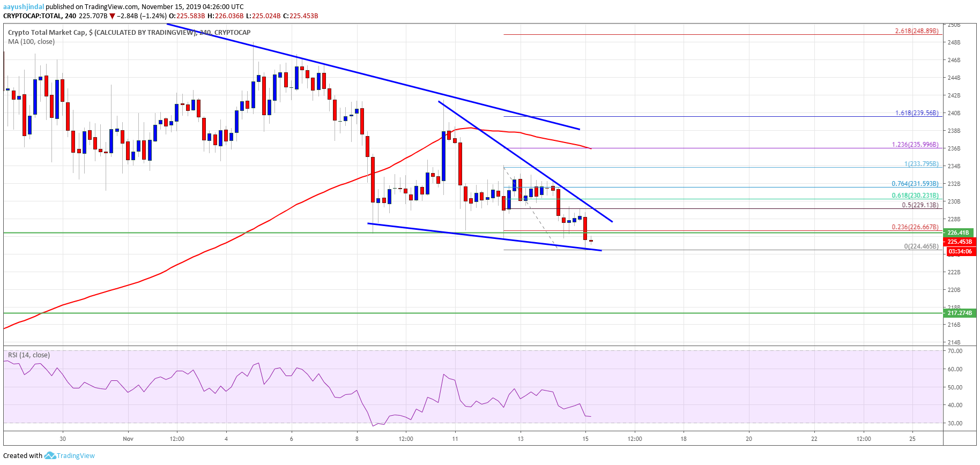Viewport: 980px width, 465px height.
Task: Click the 248B price axis label
Action: click(954, 42)
